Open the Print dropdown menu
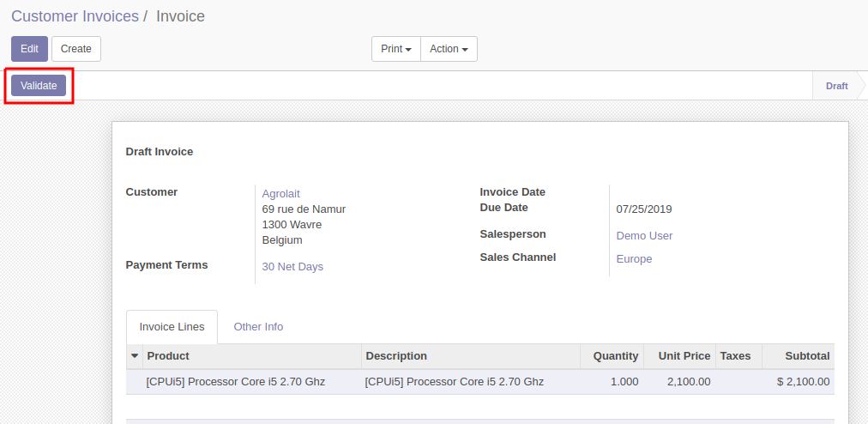868x424 pixels. (x=395, y=49)
